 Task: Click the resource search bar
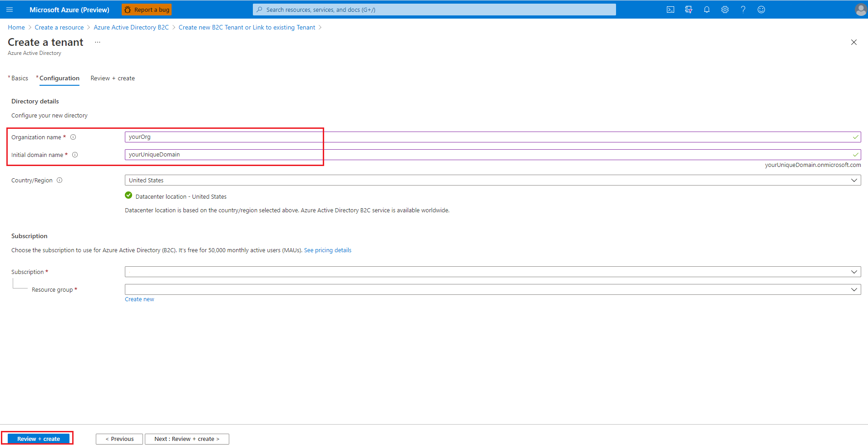(x=434, y=9)
